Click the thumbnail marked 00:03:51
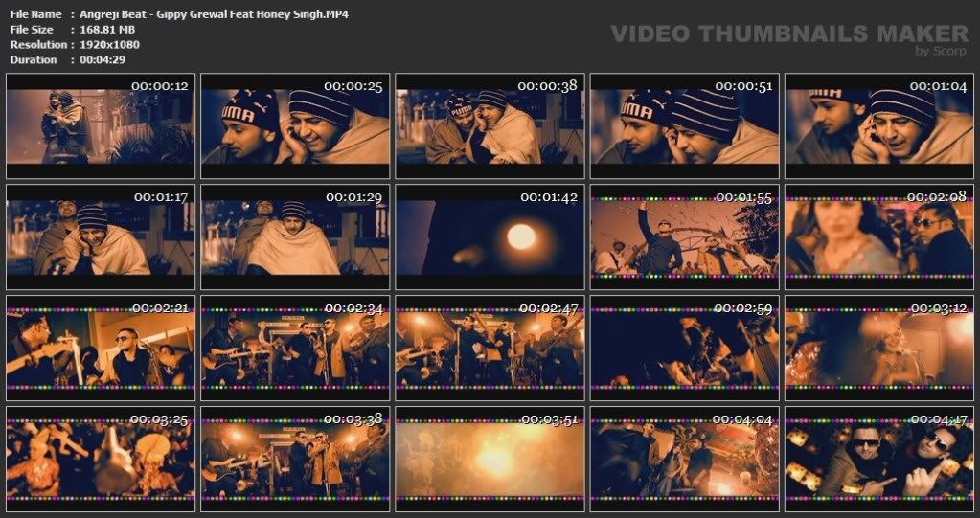The height and width of the screenshot is (518, 980). pos(490,459)
